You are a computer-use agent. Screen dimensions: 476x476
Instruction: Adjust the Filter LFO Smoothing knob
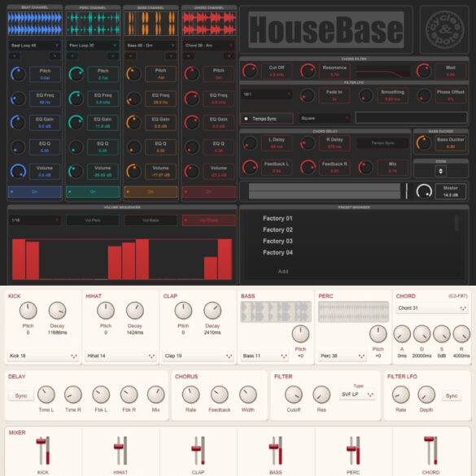point(366,96)
